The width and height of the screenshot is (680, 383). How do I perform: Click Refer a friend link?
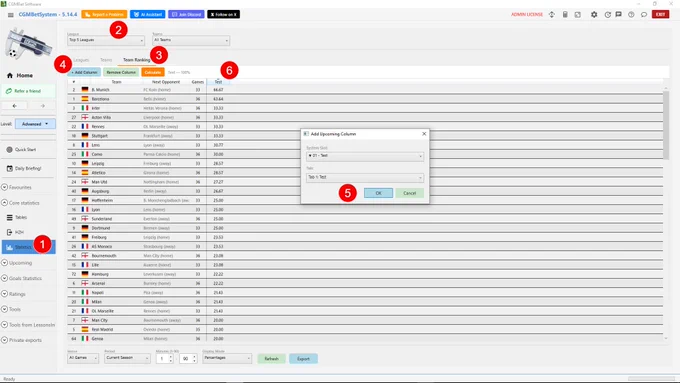click(x=28, y=91)
